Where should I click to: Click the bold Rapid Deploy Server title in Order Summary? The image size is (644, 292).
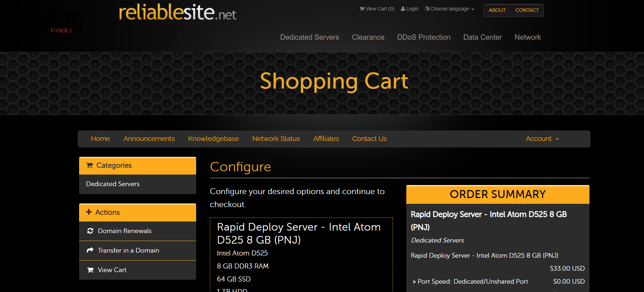(489, 221)
